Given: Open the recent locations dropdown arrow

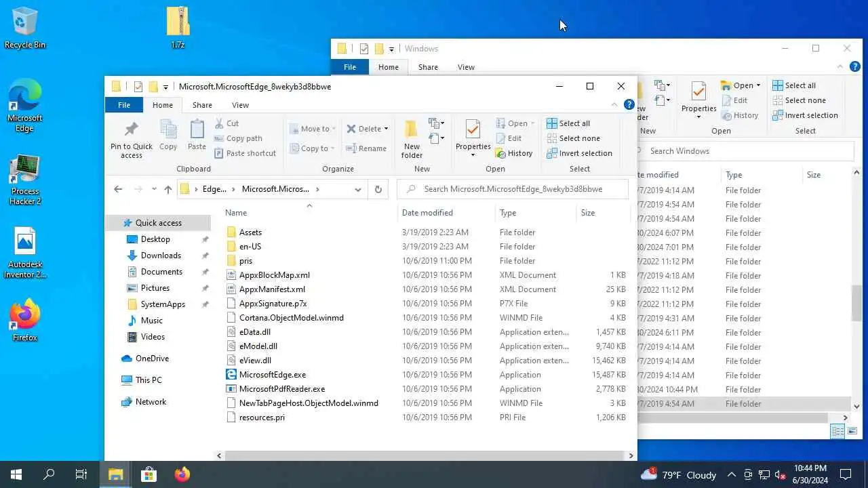Looking at the screenshot, I should point(154,189).
